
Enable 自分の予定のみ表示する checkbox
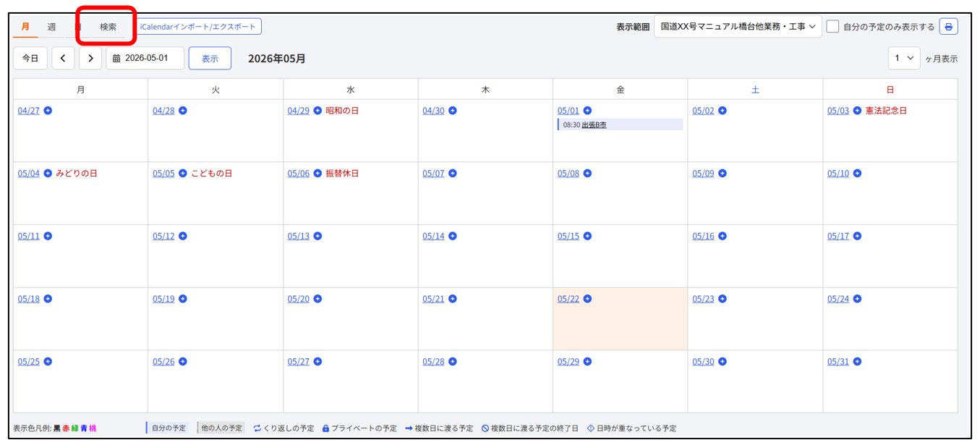[832, 27]
